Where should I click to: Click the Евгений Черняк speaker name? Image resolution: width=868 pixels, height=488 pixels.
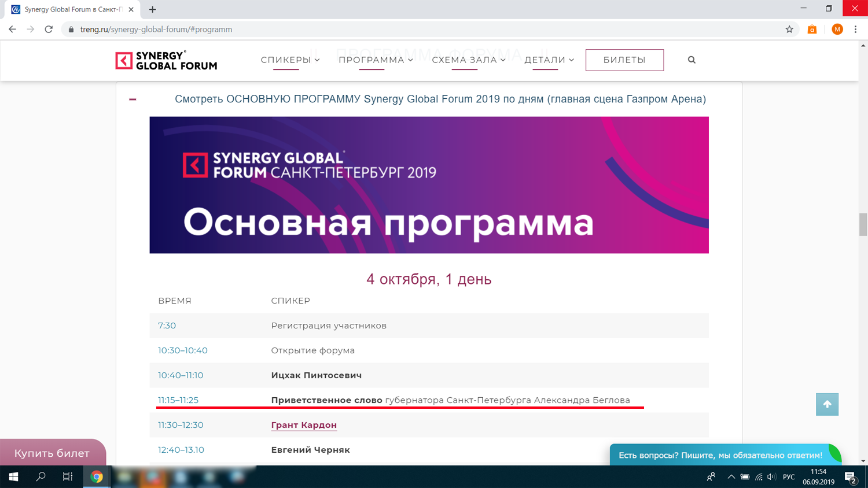pos(311,450)
